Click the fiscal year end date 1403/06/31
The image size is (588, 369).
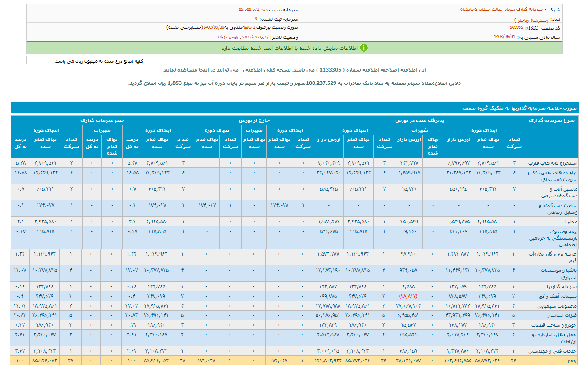click(505, 38)
